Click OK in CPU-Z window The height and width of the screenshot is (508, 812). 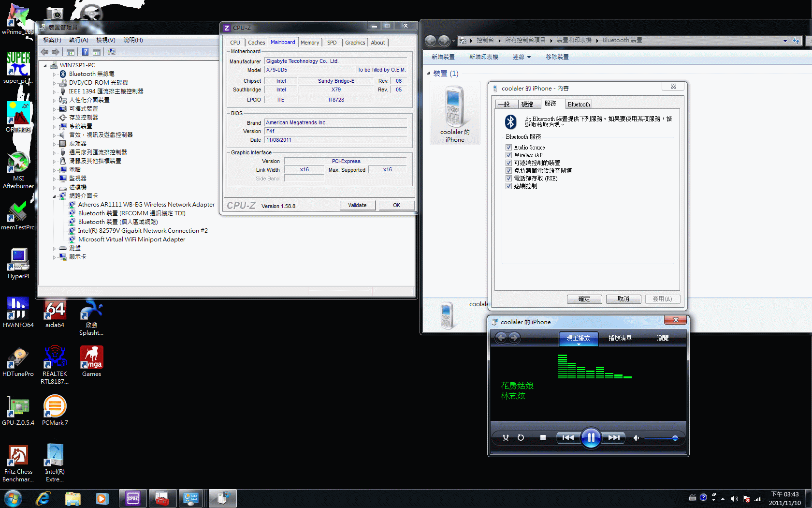[396, 205]
